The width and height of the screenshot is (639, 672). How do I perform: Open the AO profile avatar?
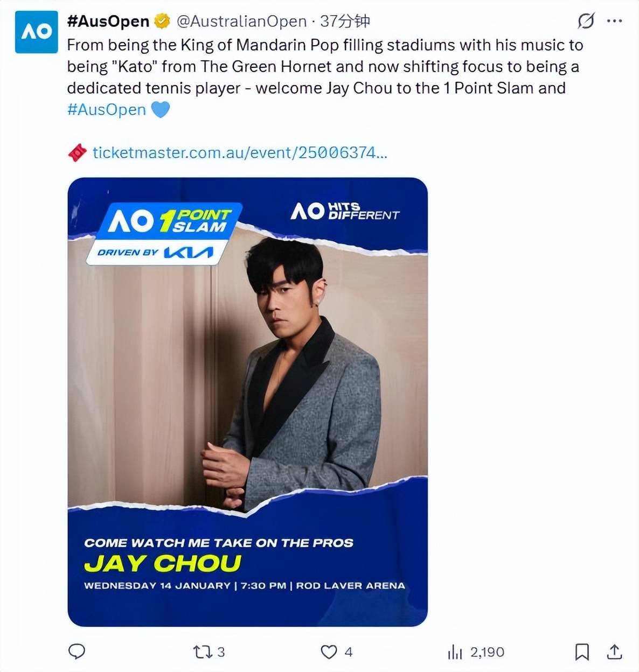pos(36,32)
